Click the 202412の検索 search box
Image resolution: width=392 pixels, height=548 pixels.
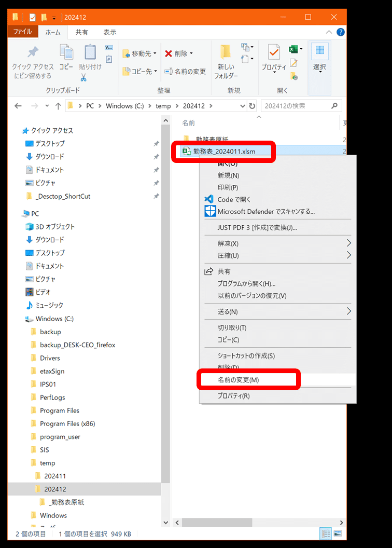click(301, 106)
